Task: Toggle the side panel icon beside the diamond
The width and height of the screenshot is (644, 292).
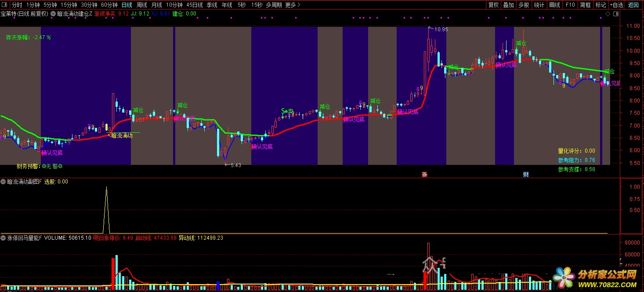Action: point(615,14)
